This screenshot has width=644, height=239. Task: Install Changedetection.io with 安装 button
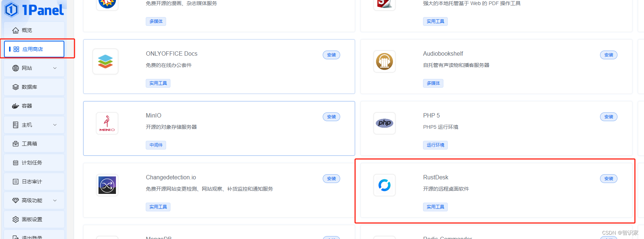click(331, 179)
